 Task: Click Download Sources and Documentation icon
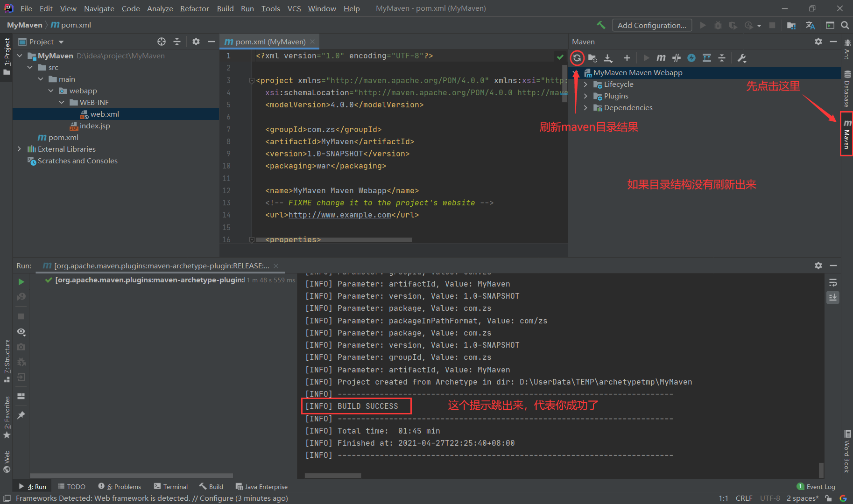(x=608, y=58)
